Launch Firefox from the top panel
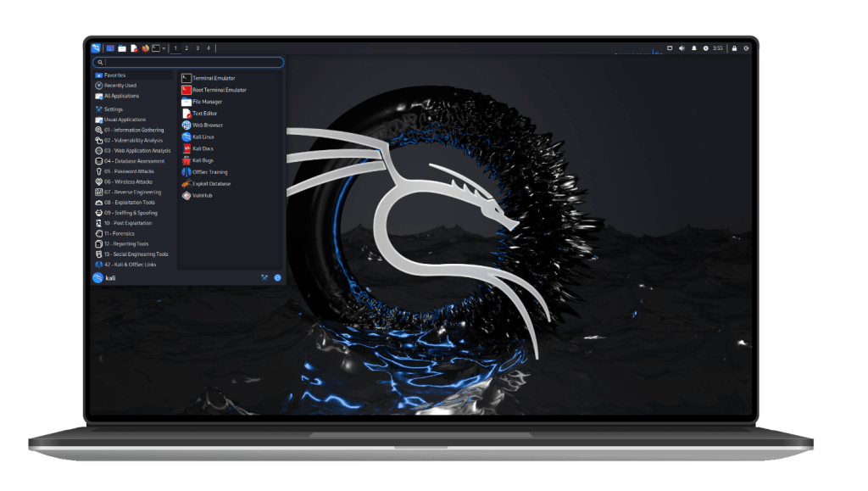 (x=145, y=48)
